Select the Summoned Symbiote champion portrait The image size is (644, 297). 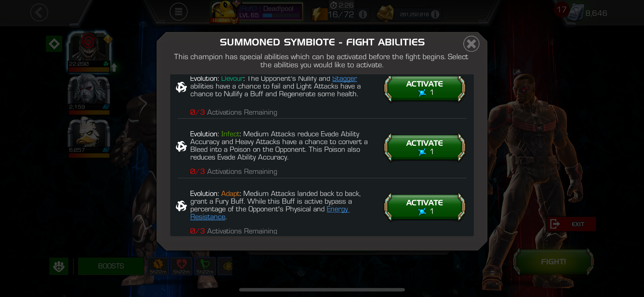point(89,52)
